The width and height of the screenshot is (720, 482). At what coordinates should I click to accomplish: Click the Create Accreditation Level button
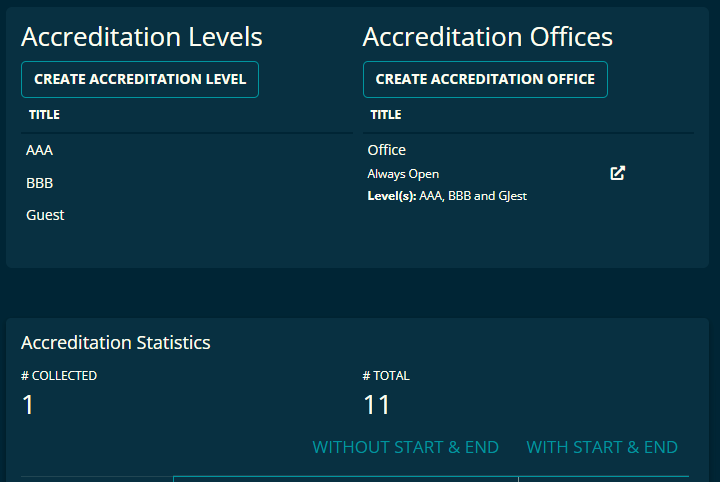[x=140, y=79]
